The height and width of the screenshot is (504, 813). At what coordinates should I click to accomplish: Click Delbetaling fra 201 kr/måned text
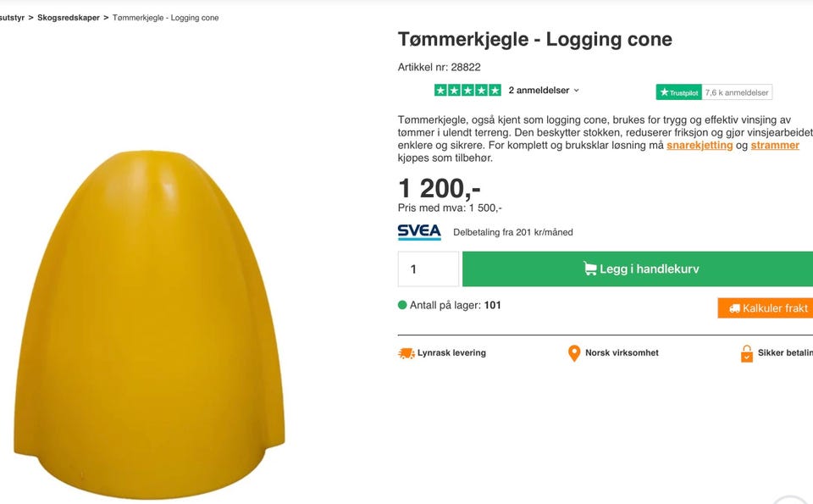(513, 232)
